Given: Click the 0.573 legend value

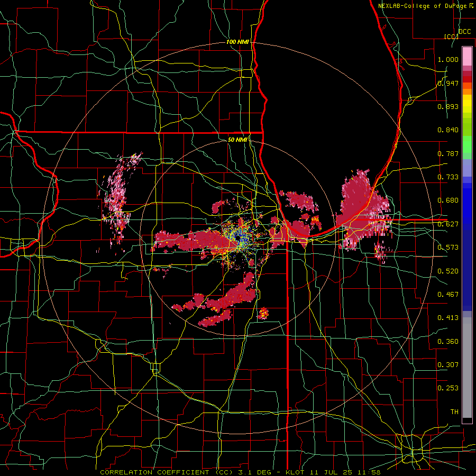Looking at the screenshot, I should pyautogui.click(x=448, y=248).
